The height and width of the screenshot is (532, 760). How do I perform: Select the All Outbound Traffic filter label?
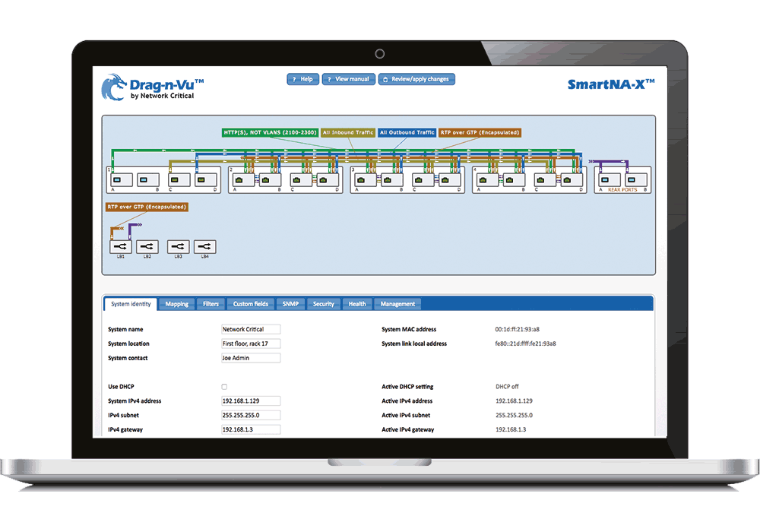pos(407,132)
